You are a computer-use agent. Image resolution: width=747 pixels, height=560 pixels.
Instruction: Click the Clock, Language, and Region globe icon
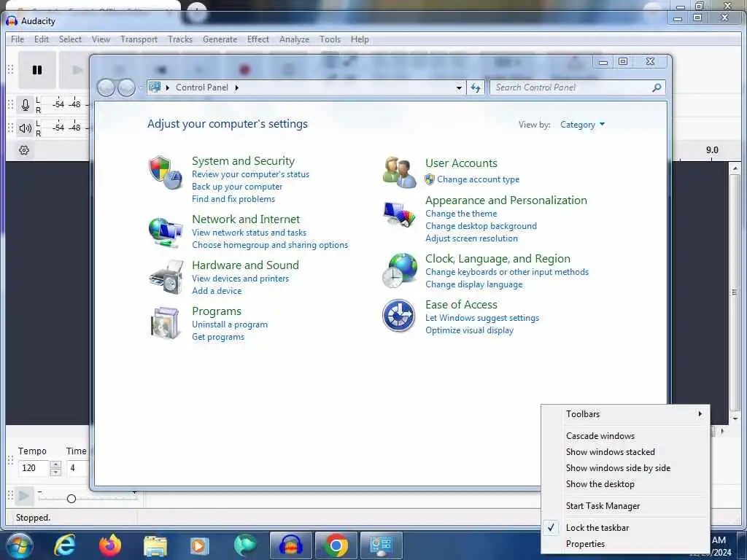400,270
